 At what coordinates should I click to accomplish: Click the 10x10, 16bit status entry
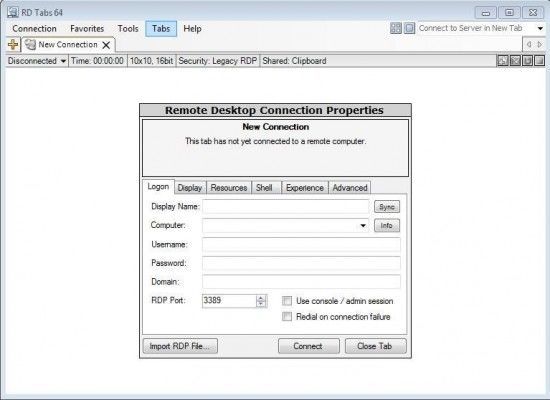(x=151, y=61)
